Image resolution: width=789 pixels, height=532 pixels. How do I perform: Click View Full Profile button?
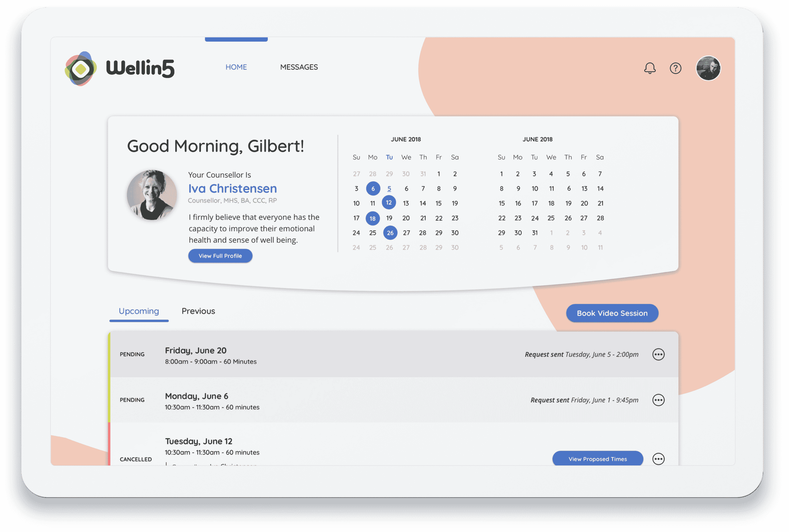[220, 255]
